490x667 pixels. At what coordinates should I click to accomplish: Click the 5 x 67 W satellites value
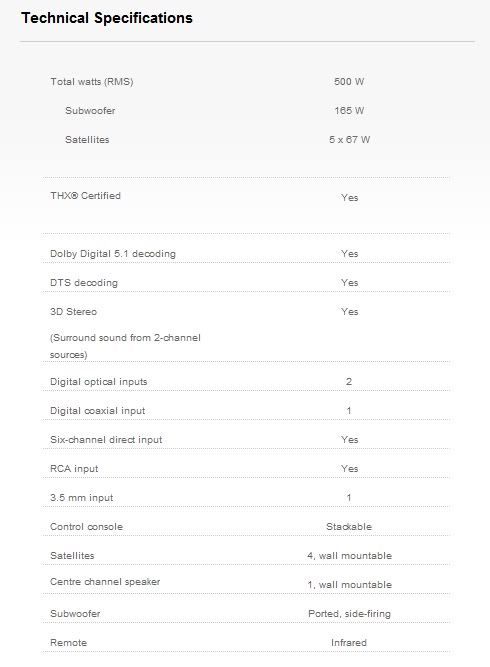pos(349,140)
